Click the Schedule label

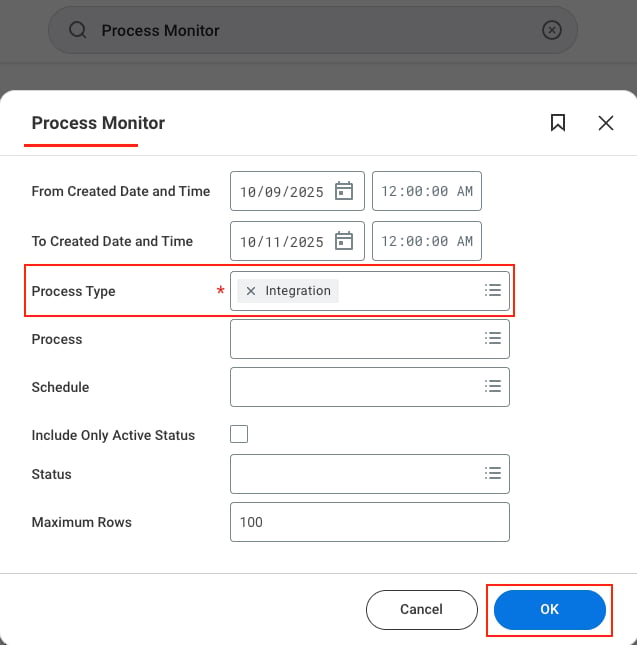(x=60, y=387)
